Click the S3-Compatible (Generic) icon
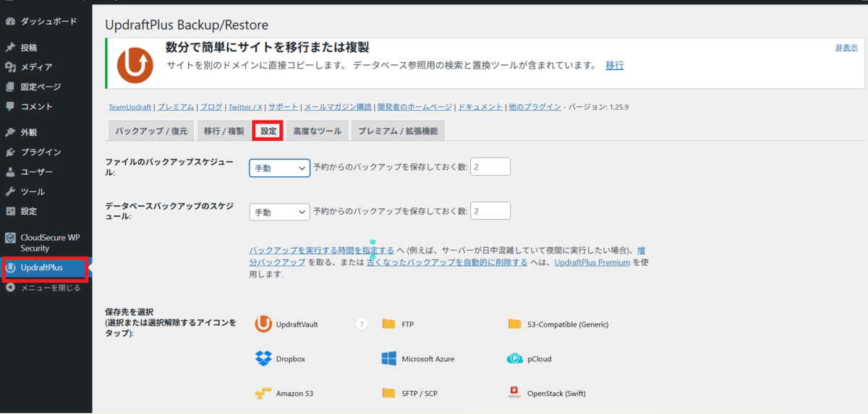Image resolution: width=868 pixels, height=414 pixels. 515,324
